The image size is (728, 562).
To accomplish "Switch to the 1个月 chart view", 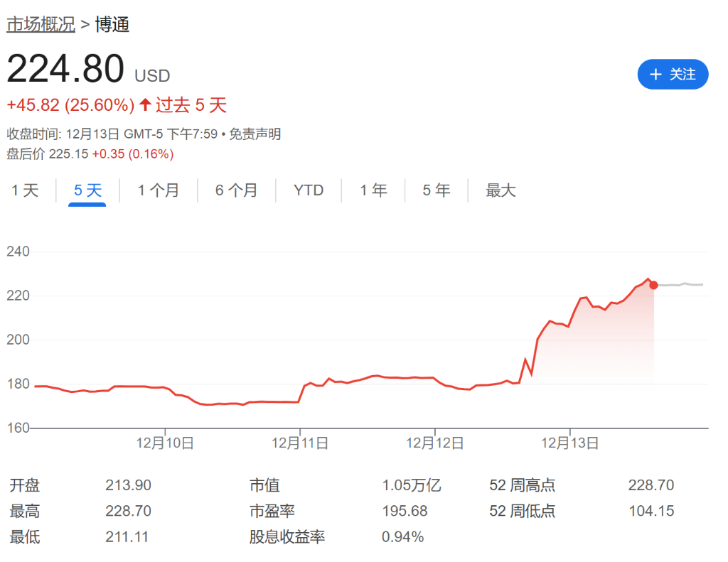I will (x=158, y=190).
